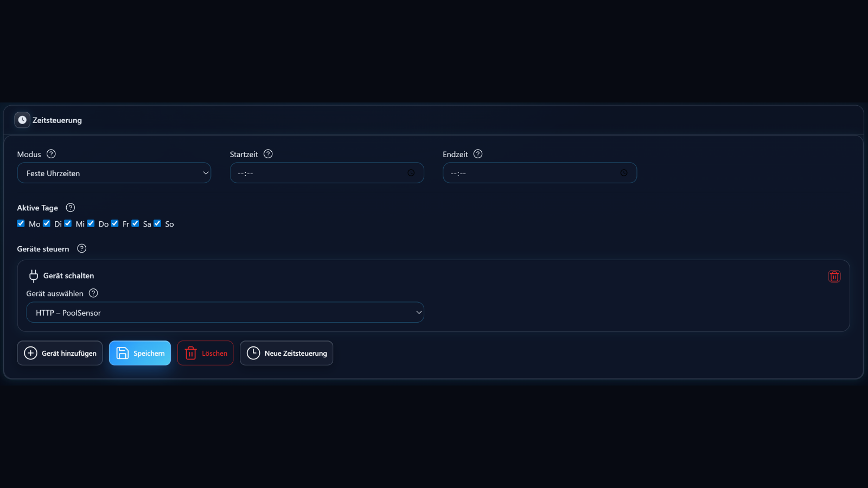Show help for Geräte steuern
The image size is (868, 488).
82,248
